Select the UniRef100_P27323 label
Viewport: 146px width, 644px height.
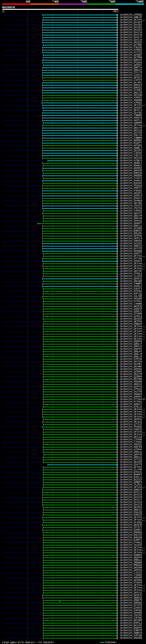(x=131, y=52)
